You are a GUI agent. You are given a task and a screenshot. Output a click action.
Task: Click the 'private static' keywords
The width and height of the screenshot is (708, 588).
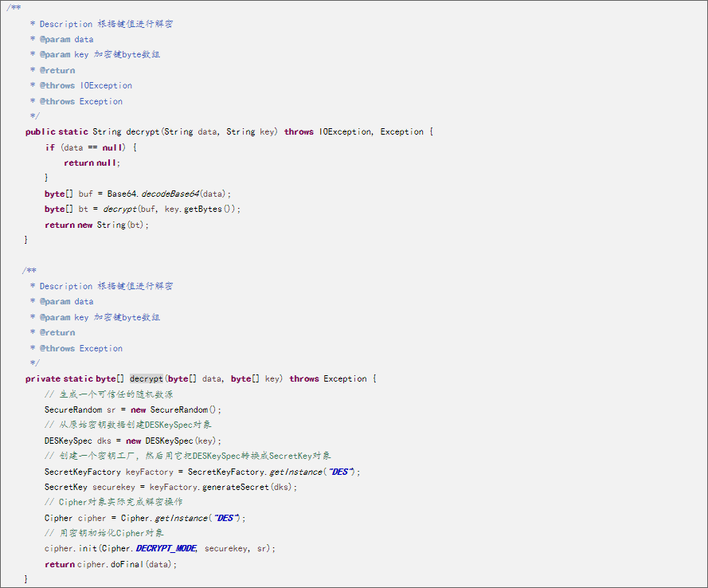point(59,379)
